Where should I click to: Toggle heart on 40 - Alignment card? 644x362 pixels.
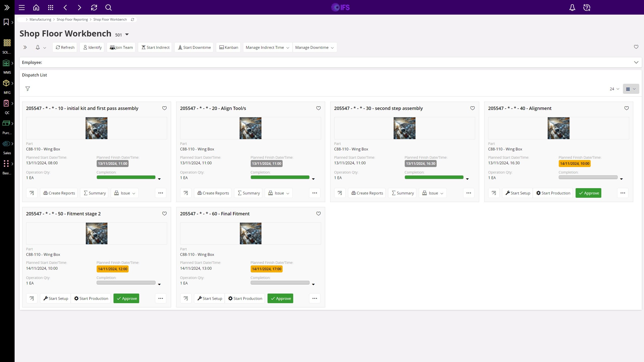[x=626, y=108]
